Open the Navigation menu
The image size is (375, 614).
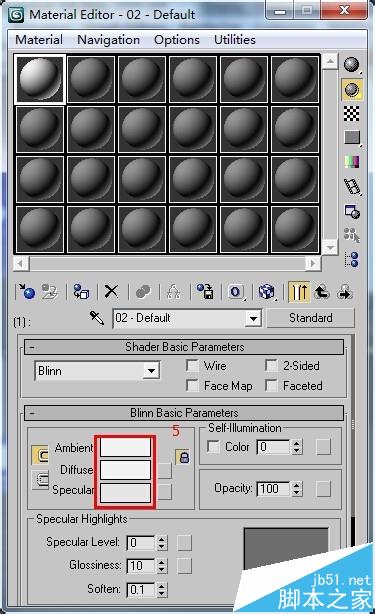click(108, 40)
